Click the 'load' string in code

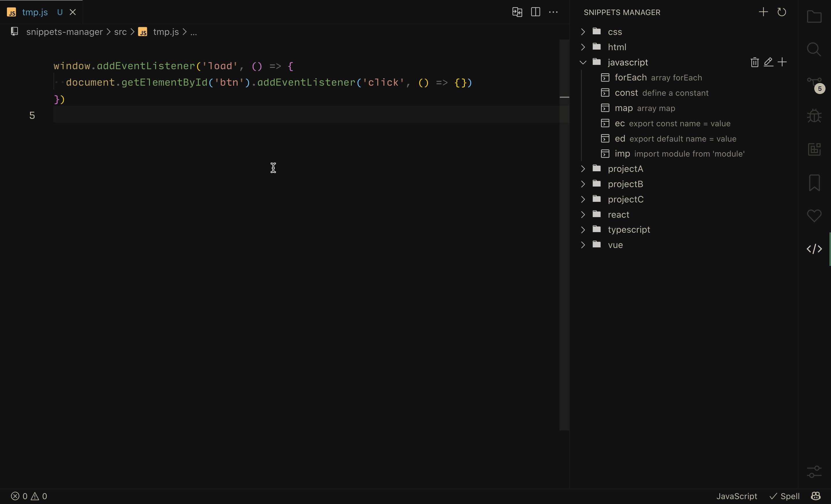pos(220,66)
